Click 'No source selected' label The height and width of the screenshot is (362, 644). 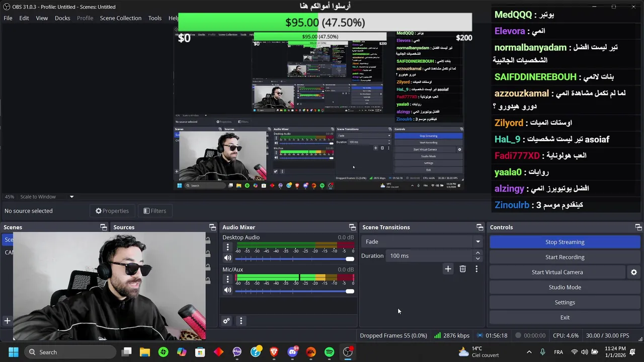29,211
